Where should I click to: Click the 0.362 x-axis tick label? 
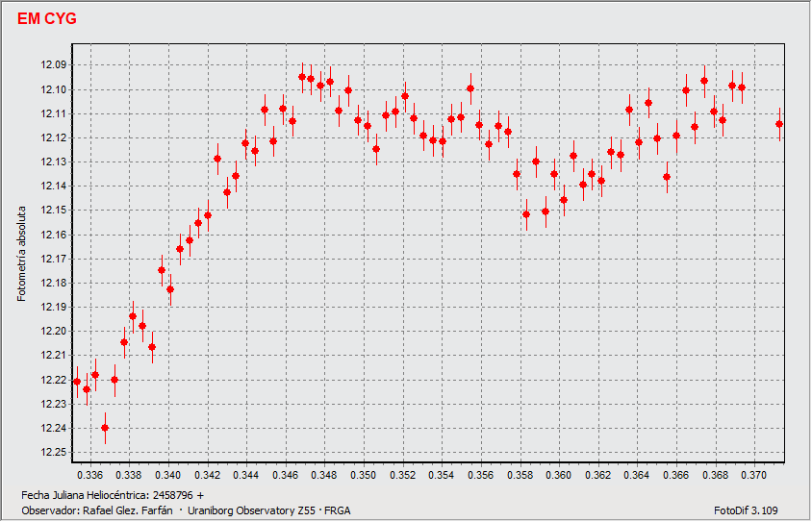tap(598, 475)
